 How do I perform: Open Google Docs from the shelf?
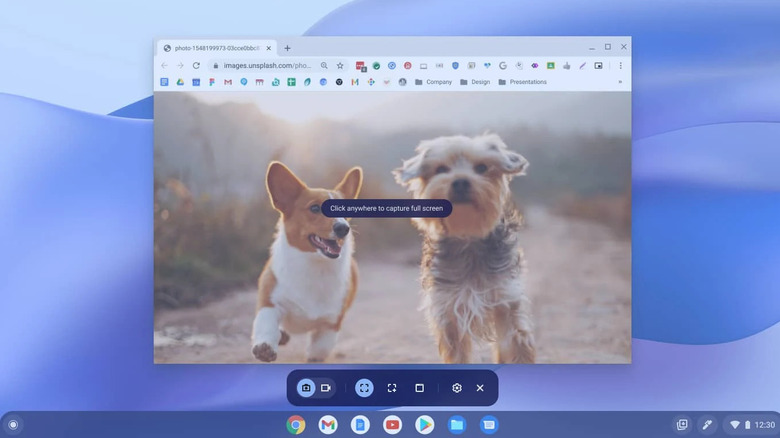click(x=360, y=425)
